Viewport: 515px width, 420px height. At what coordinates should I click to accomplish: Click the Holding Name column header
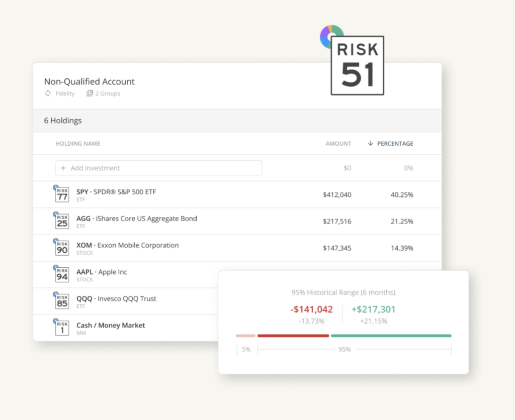[x=77, y=144]
